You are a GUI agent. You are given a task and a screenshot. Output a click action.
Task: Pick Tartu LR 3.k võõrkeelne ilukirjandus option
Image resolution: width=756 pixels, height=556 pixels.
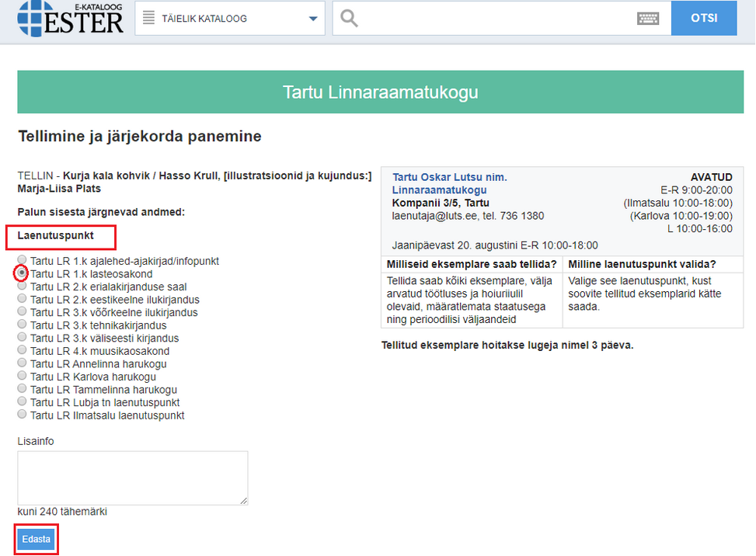(22, 311)
